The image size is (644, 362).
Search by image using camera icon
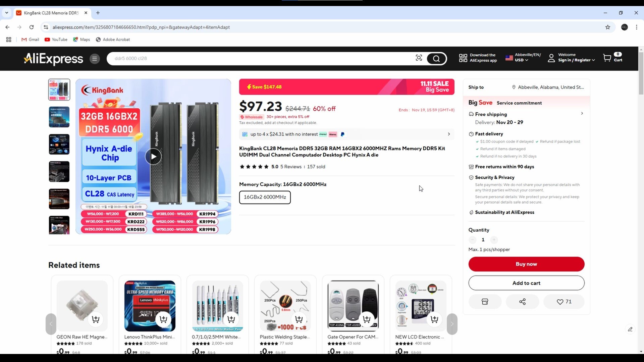419,58
